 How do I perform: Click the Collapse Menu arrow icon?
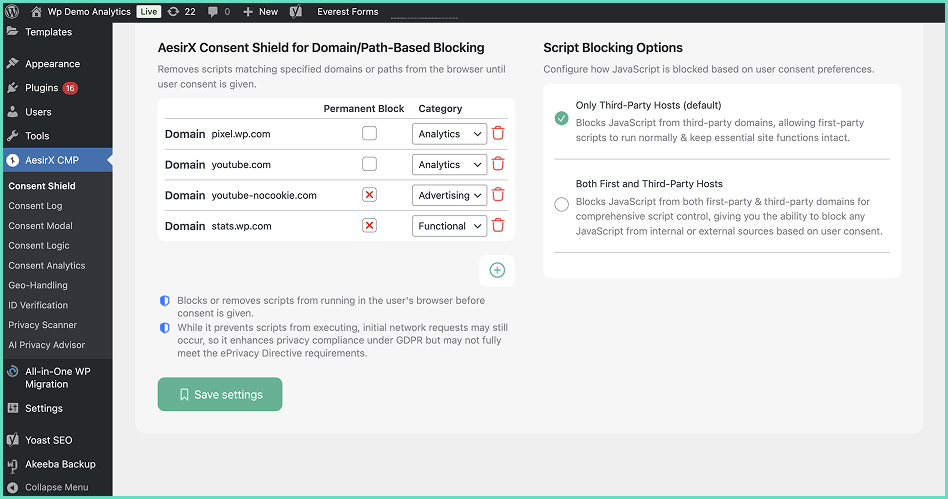[x=12, y=487]
